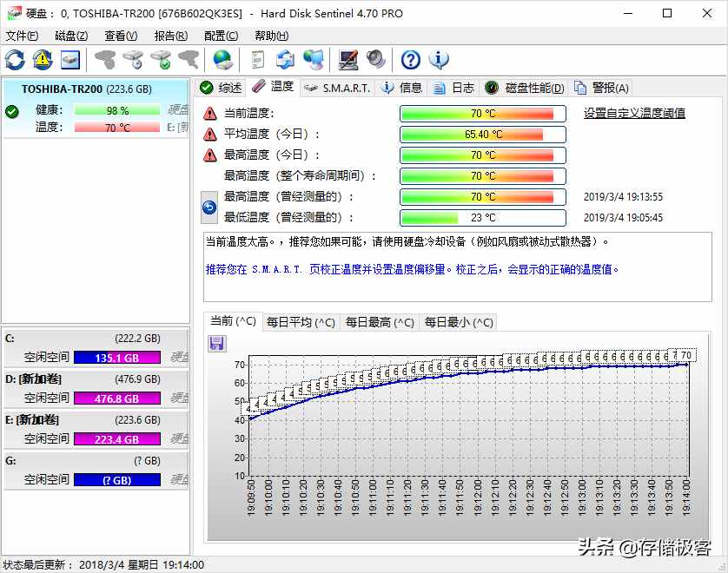The image size is (728, 573).
Task: Select the 每日平均 (^C) graph tab
Action: pos(301,322)
